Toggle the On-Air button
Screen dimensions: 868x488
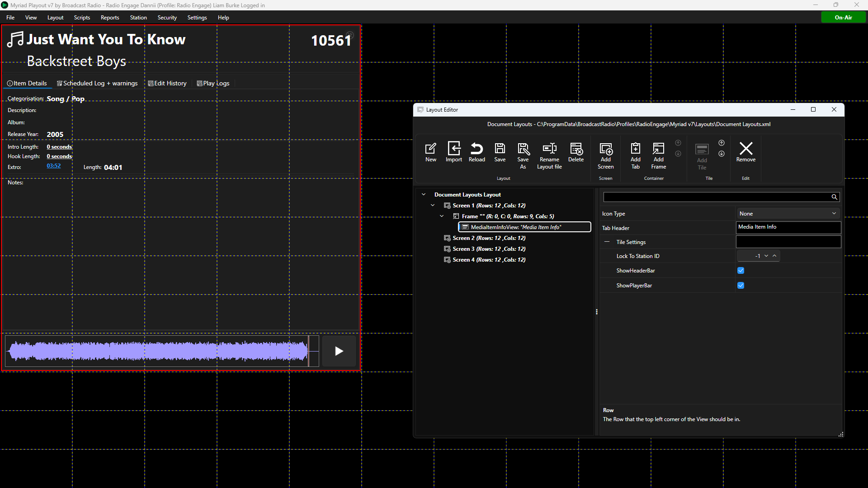click(843, 17)
